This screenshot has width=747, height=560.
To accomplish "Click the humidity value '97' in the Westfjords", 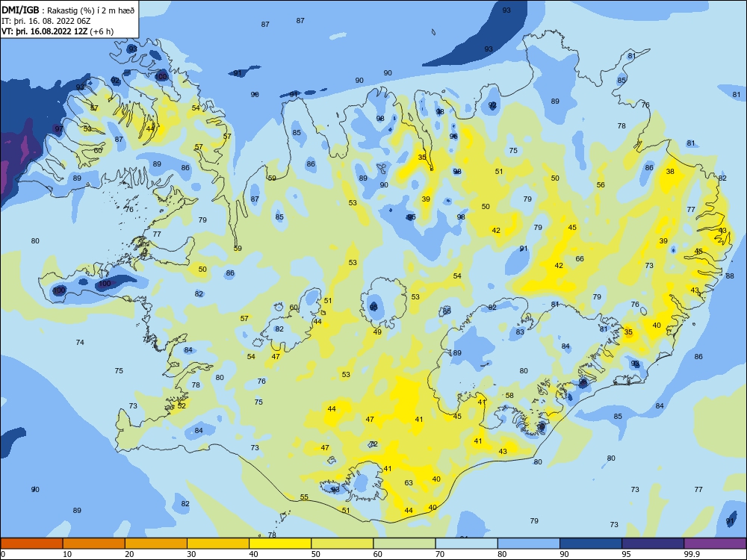I will [x=58, y=129].
